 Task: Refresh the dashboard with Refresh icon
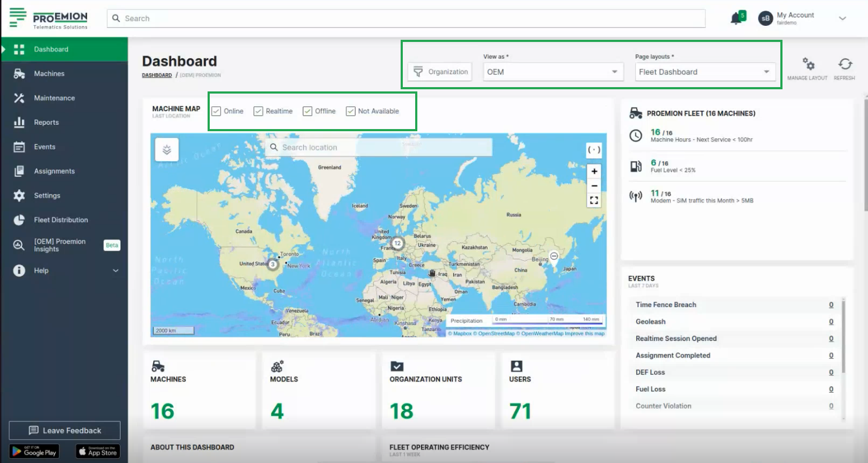click(844, 65)
